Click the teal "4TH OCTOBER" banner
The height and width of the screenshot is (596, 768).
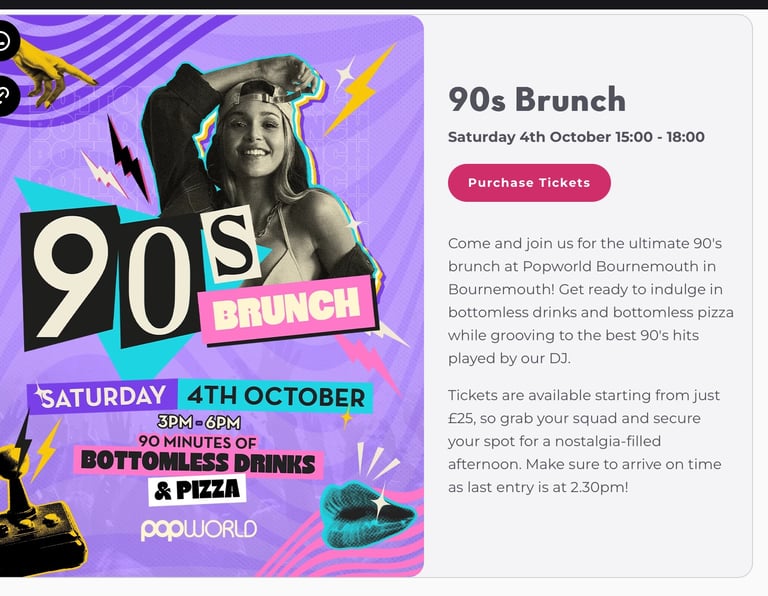275,396
